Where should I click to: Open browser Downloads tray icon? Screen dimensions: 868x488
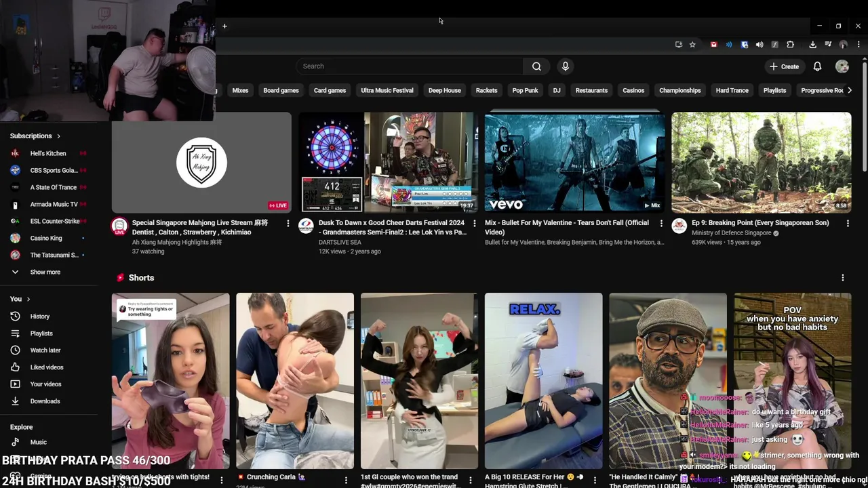click(812, 45)
